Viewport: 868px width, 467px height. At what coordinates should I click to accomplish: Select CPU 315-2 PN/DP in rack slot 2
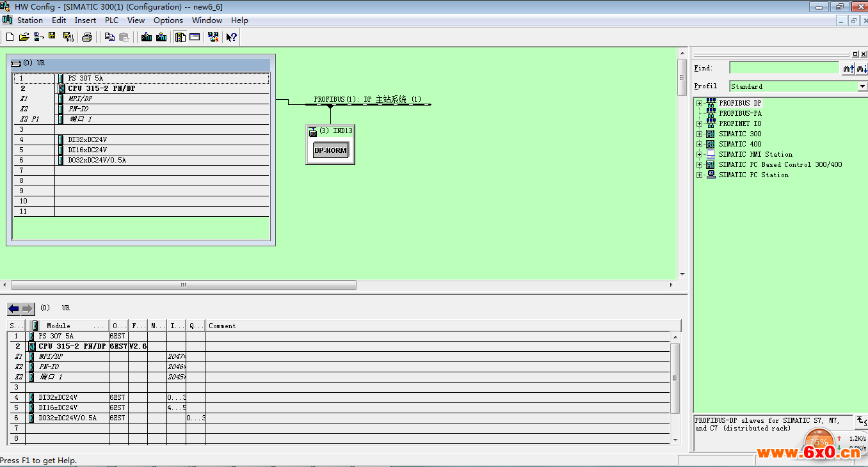click(x=141, y=88)
